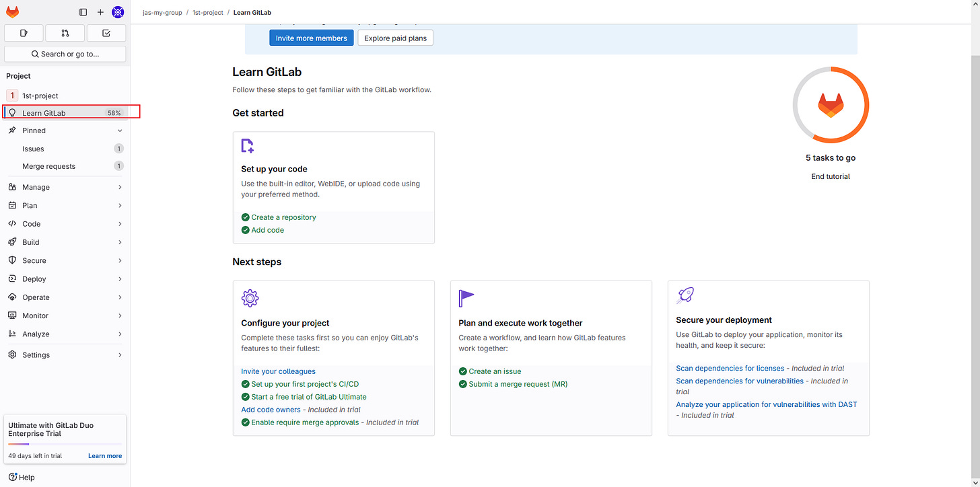The width and height of the screenshot is (980, 487).
Task: Open the GitLab tanuki logo home
Action: [12, 12]
